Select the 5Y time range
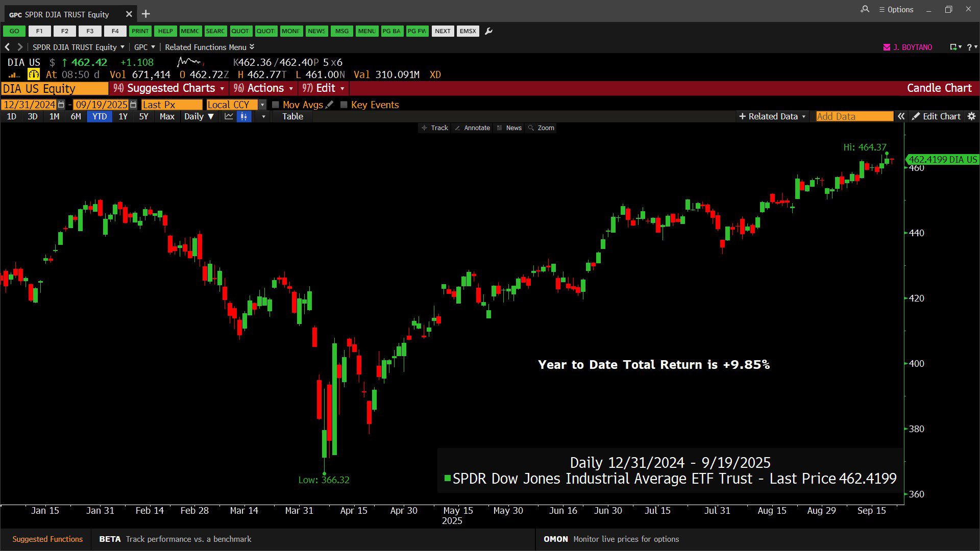Screen dimensions: 980x551 coord(144,116)
